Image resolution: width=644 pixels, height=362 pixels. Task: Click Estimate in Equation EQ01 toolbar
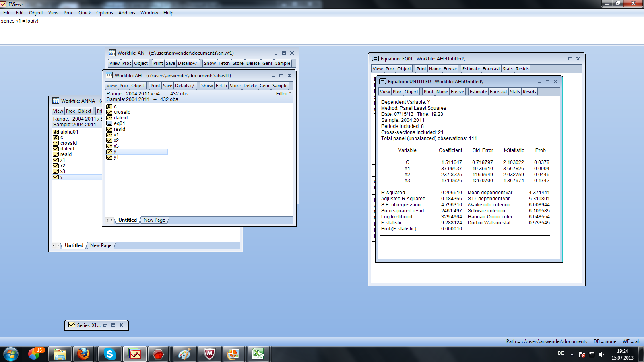(471, 69)
